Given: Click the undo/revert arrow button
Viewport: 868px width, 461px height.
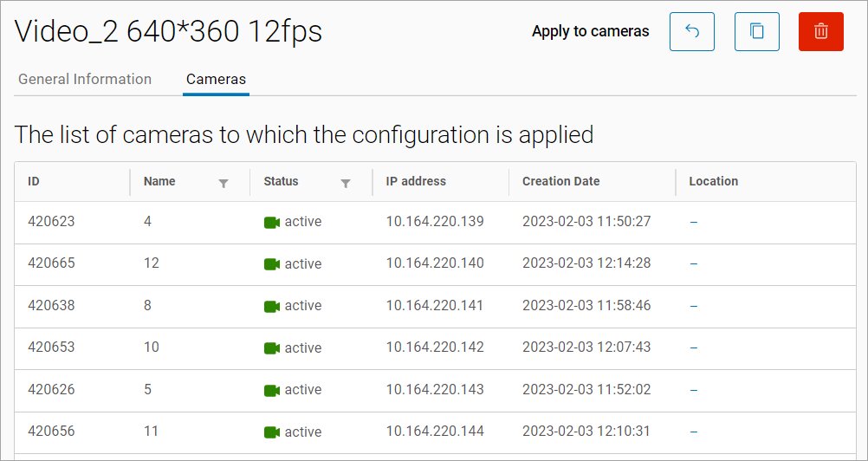Looking at the screenshot, I should click(691, 32).
